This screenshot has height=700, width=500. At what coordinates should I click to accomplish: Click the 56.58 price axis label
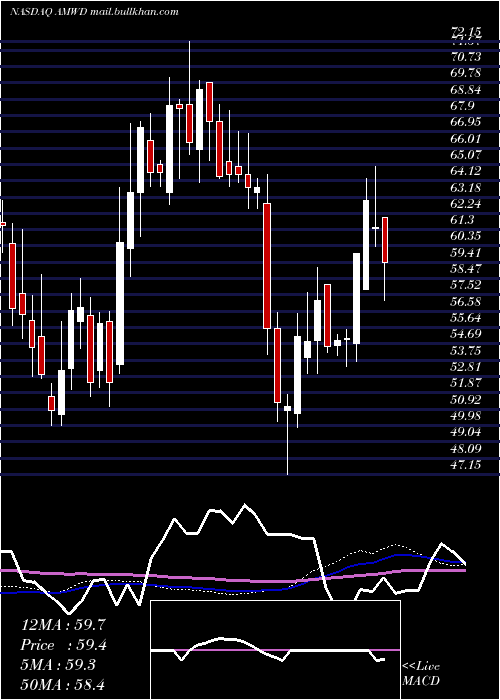(x=466, y=301)
